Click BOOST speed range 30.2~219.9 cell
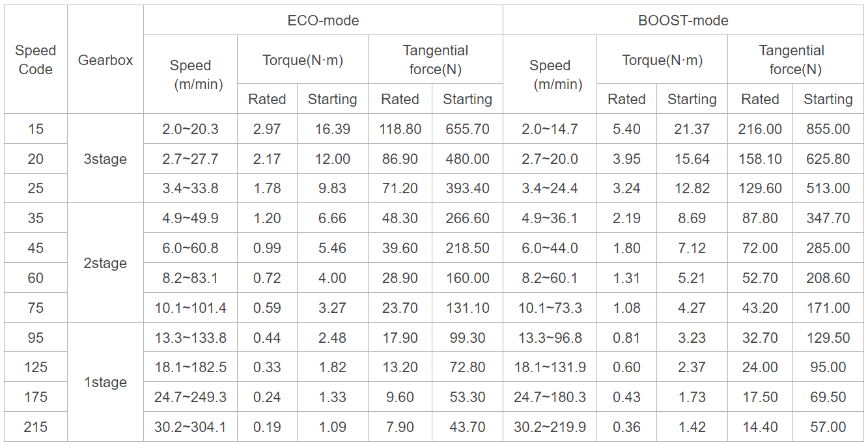 [x=550, y=427]
